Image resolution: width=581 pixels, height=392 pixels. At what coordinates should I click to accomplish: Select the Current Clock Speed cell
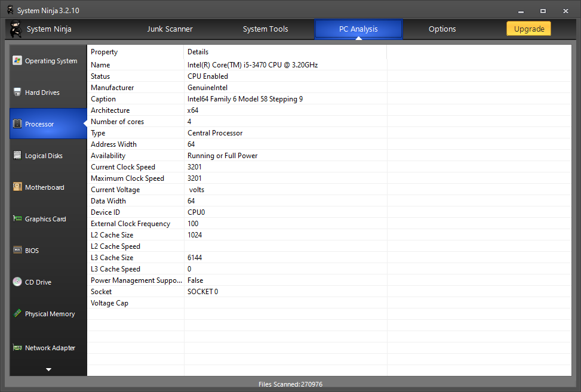(x=136, y=167)
